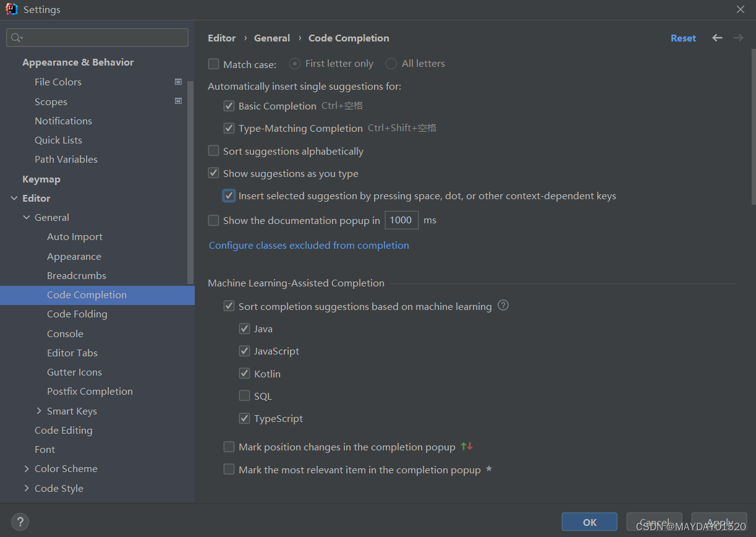
Task: Click the IntelliJ logo in the title bar
Action: 12,9
